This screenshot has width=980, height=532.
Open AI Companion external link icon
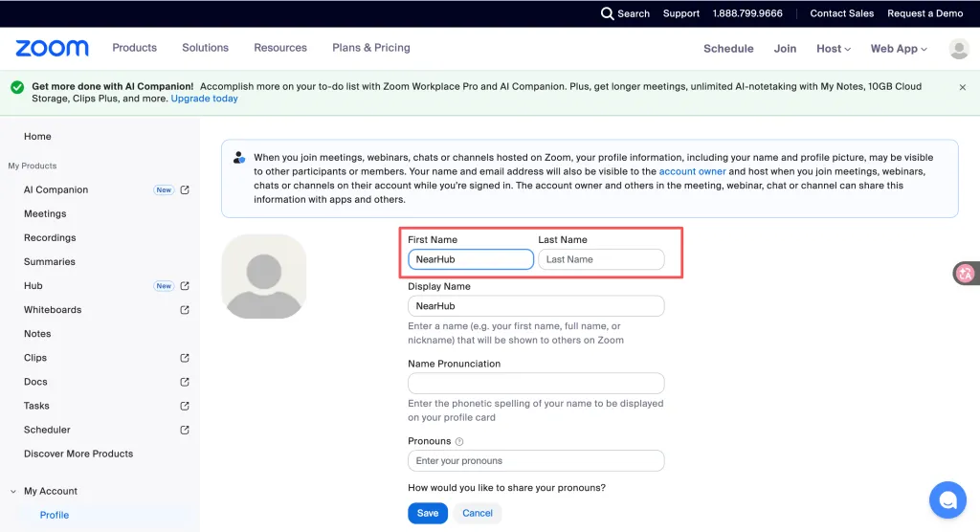point(185,190)
